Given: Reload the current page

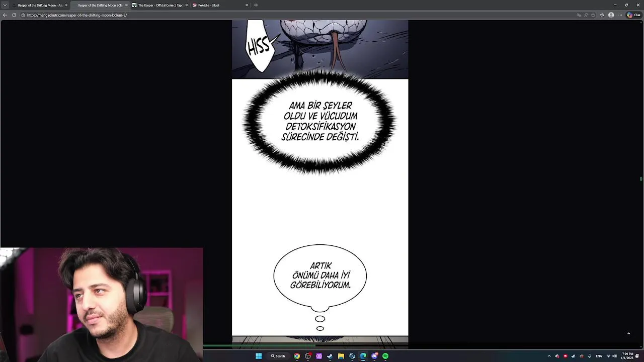Looking at the screenshot, I should pos(14,15).
